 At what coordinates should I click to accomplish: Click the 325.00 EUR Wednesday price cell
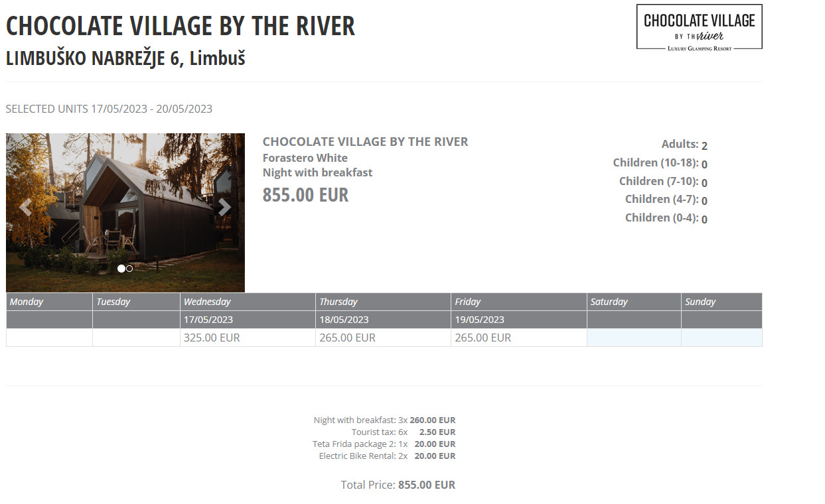248,338
